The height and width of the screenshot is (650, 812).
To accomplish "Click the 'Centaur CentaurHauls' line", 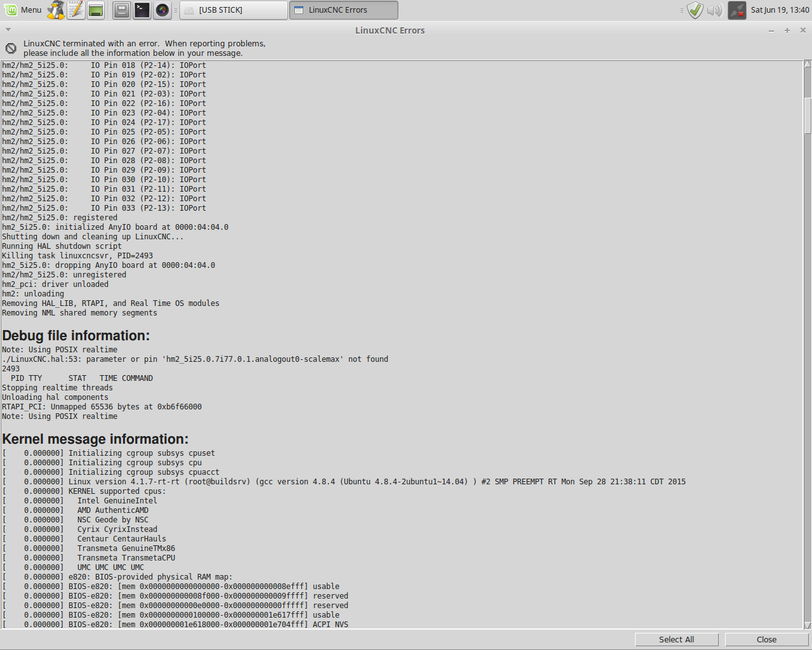I will pyautogui.click(x=84, y=539).
